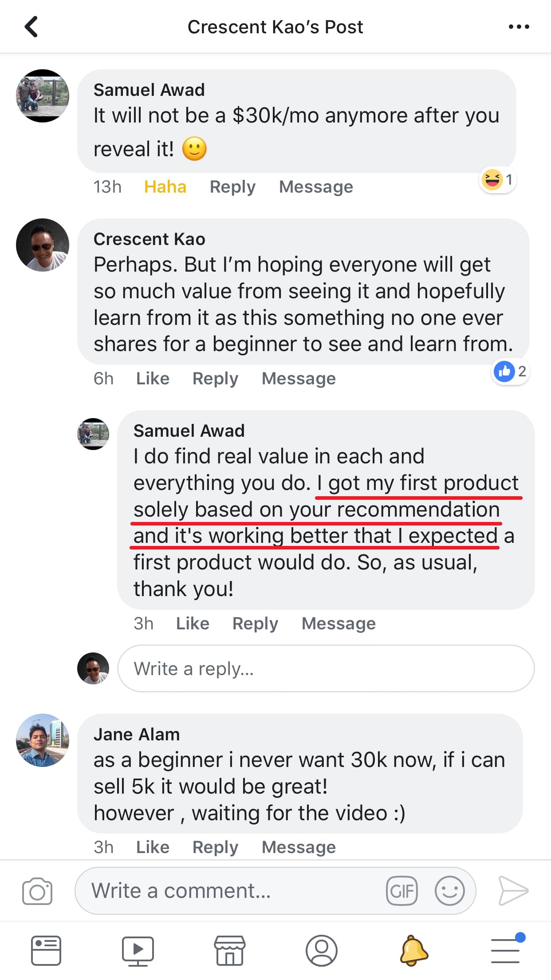Open the hamburger menu tab
The image size is (551, 980).
[x=506, y=950]
